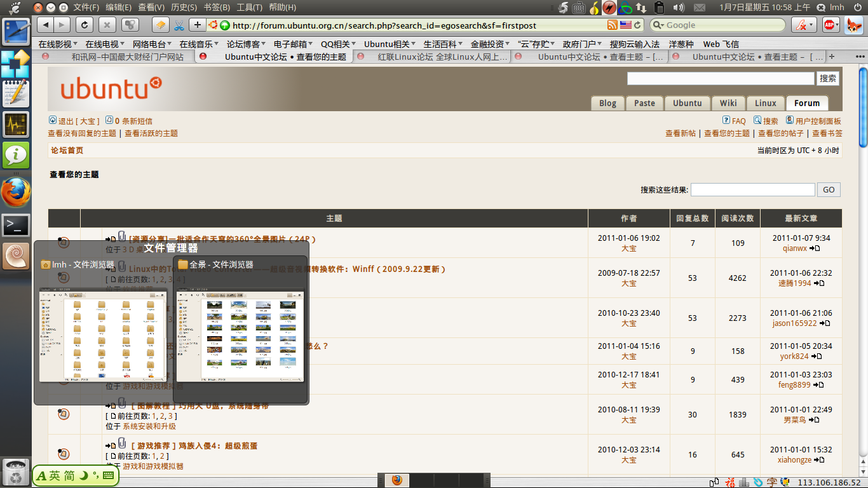Image resolution: width=868 pixels, height=488 pixels.
Task: Click the fox-face icon at toolbar right end
Action: pos(853,25)
